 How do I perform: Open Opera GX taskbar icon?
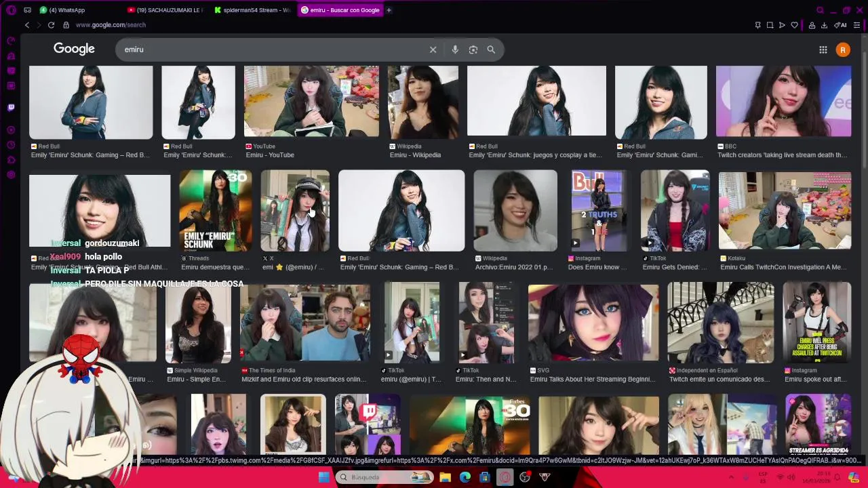click(x=505, y=477)
